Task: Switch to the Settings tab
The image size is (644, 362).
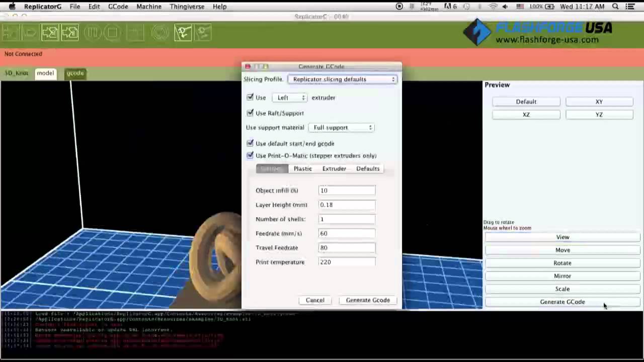Action: [272, 168]
